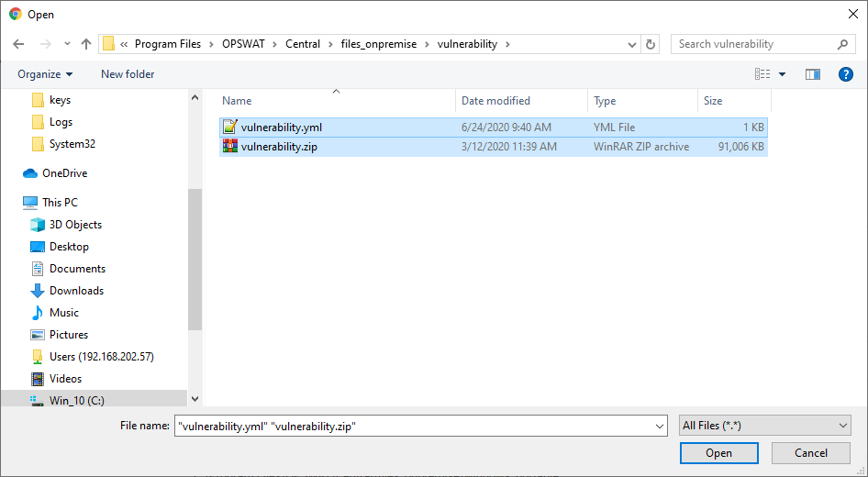Open 3D Objects in sidebar
This screenshot has width=868, height=477.
pos(75,225)
